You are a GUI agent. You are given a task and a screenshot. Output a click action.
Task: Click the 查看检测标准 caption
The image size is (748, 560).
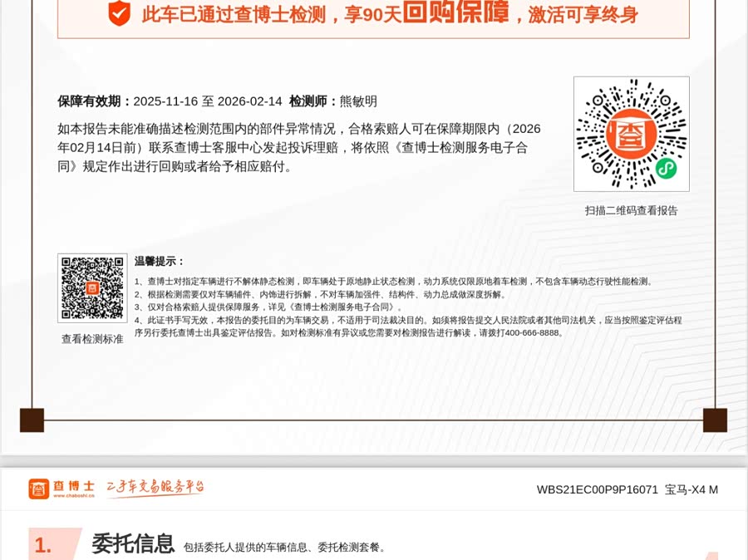pos(92,339)
